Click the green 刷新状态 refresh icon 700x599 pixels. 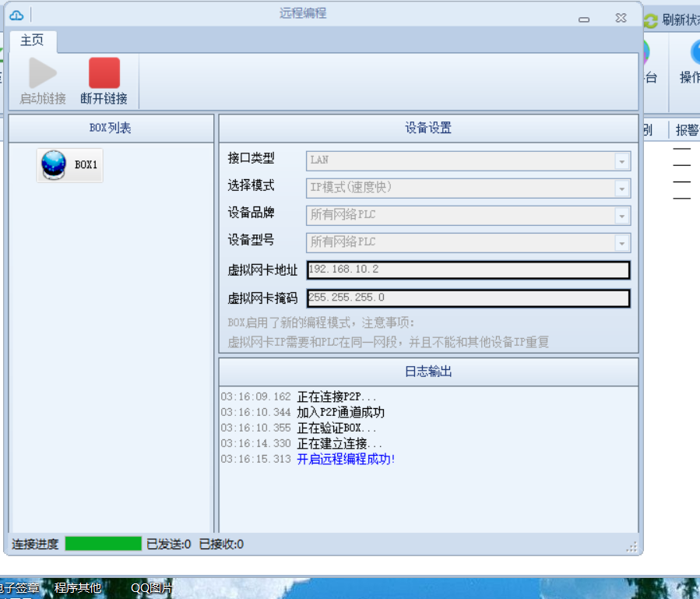pyautogui.click(x=650, y=21)
